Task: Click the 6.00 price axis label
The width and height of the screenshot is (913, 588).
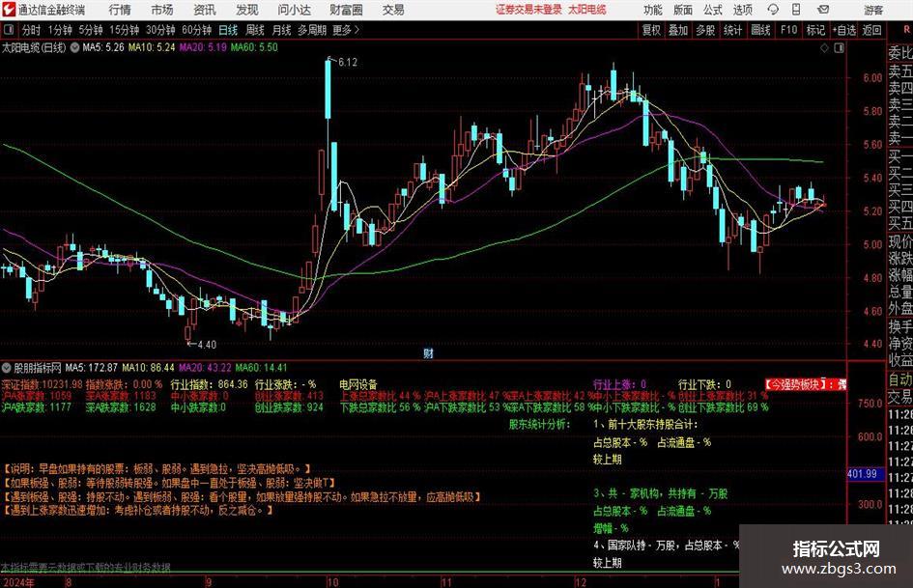Action: click(872, 78)
